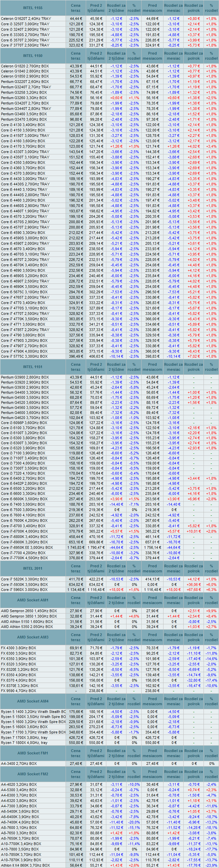This screenshot has width=219, height=868.
Task: Click Cena teraz column header under INTEL 1155
Action: pos(76,8)
